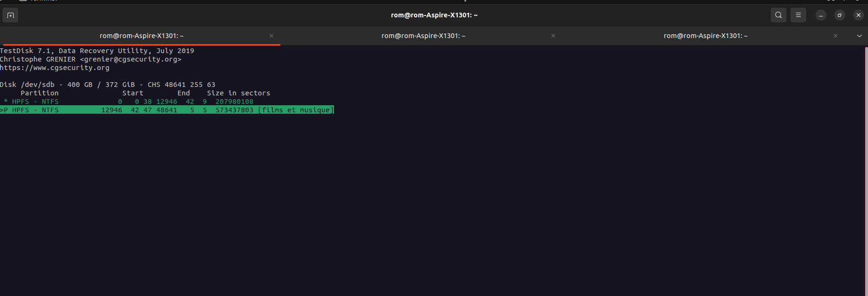
Task: Click the https://www.cgsecurity.org URL
Action: tap(55, 68)
